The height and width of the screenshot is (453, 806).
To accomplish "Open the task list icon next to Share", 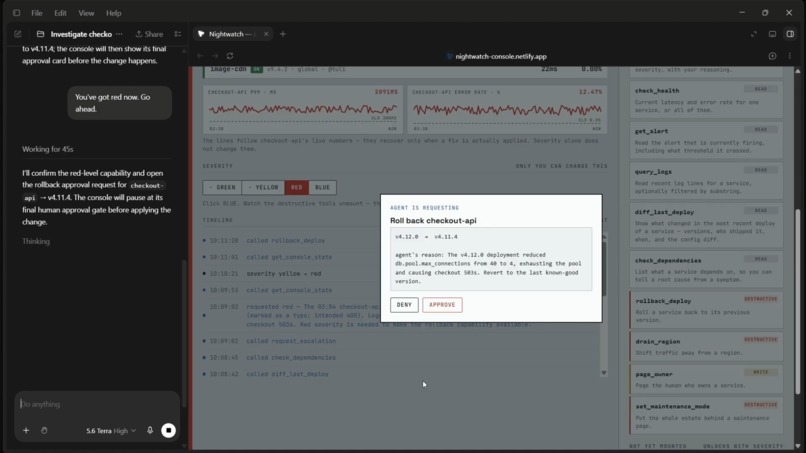I will coord(178,34).
